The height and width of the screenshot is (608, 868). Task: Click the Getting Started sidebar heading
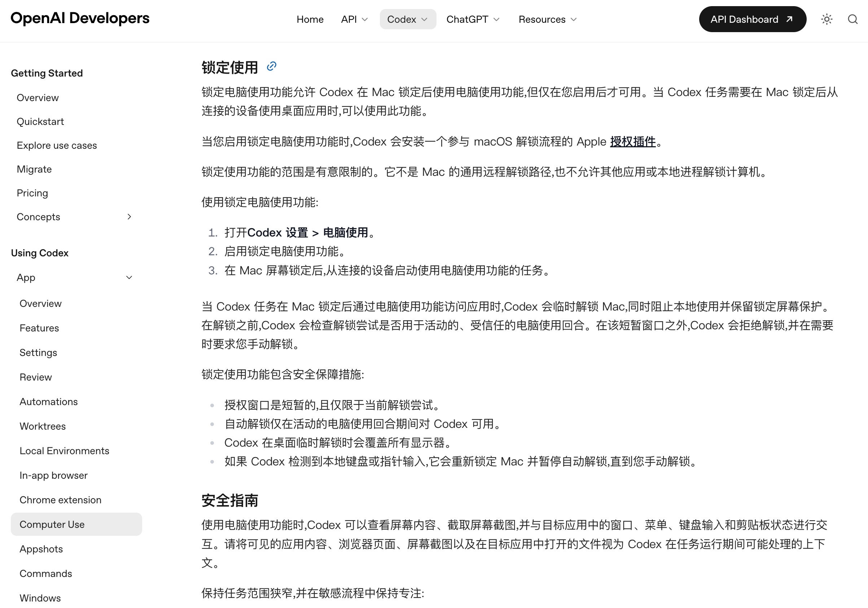(x=47, y=73)
